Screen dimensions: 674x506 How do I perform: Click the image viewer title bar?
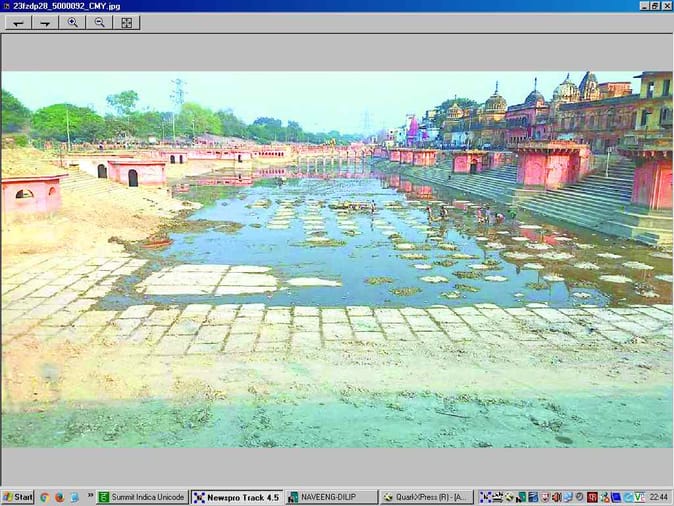click(x=300, y=6)
